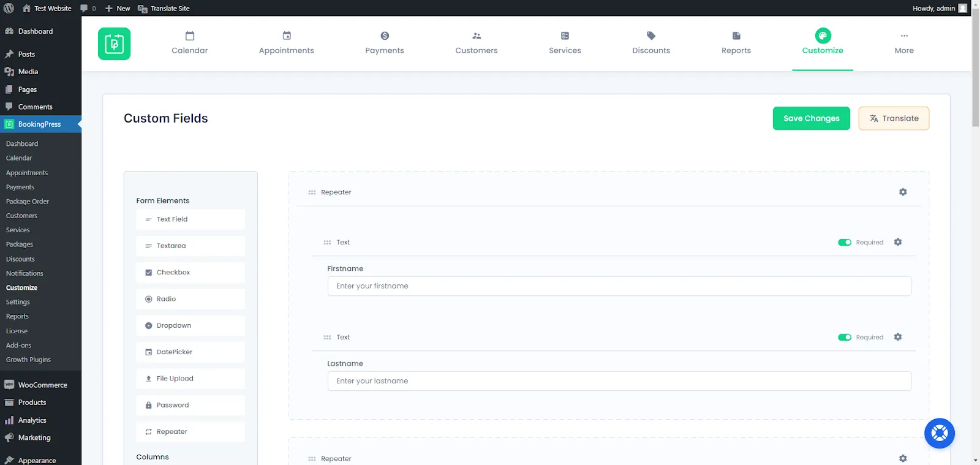980x465 pixels.
Task: Open Comments in WordPress sidebar
Action: click(x=40, y=107)
